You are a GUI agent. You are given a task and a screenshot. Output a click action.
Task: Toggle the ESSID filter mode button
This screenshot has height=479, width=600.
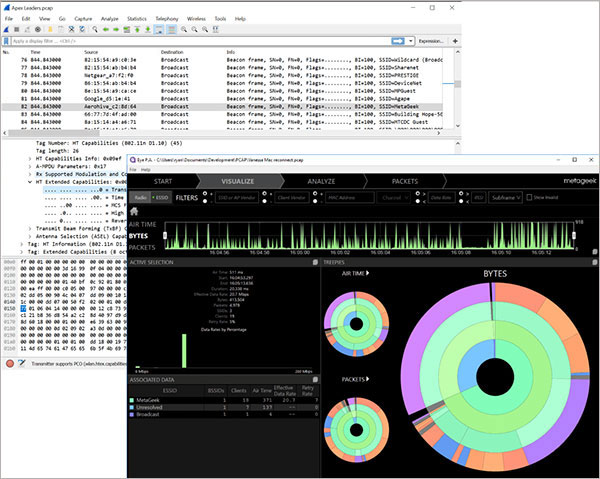[x=162, y=198]
